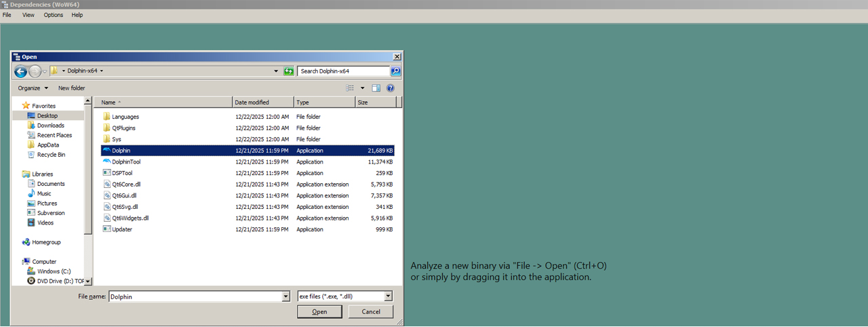Go to Downloads in Favorites
The image size is (868, 327).
point(50,126)
